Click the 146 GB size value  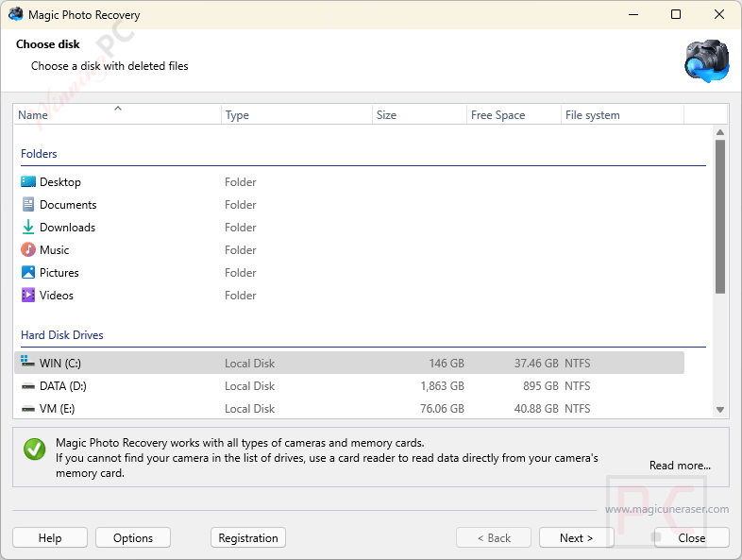447,363
